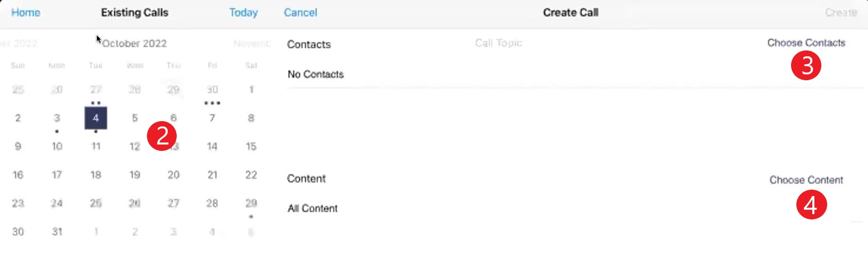868x255 pixels.
Task: Cancel the call creation
Action: point(300,13)
